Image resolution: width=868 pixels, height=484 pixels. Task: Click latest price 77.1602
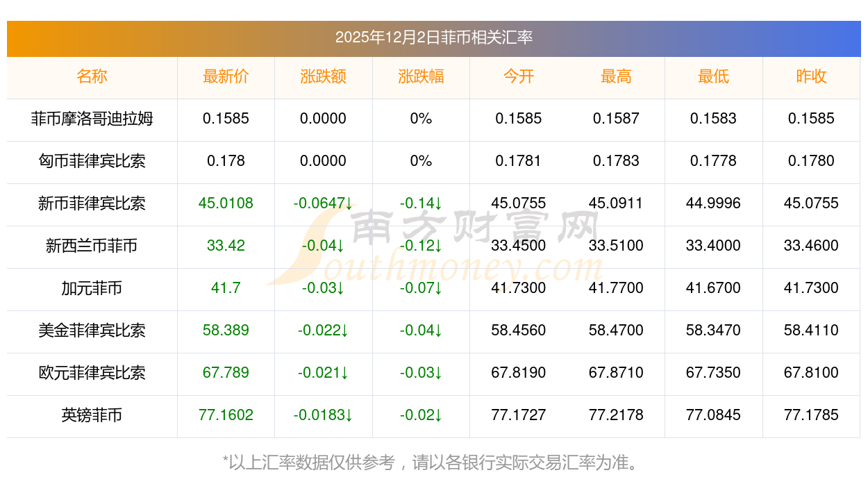click(x=226, y=415)
